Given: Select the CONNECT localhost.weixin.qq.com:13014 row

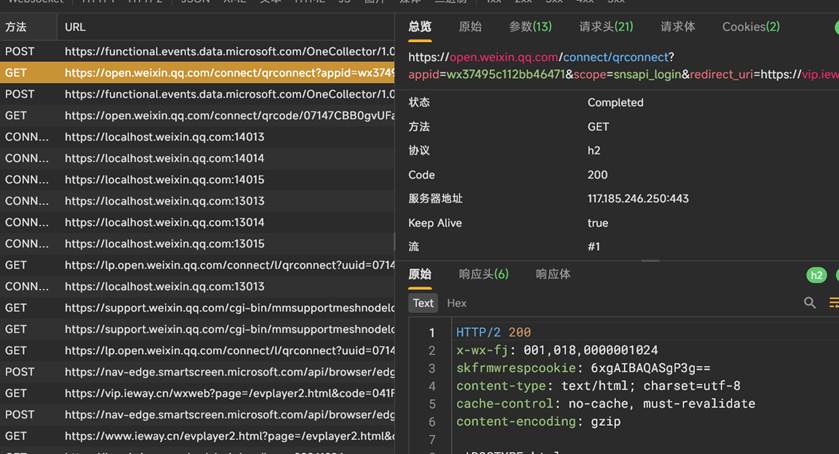Looking at the screenshot, I should pos(197,222).
